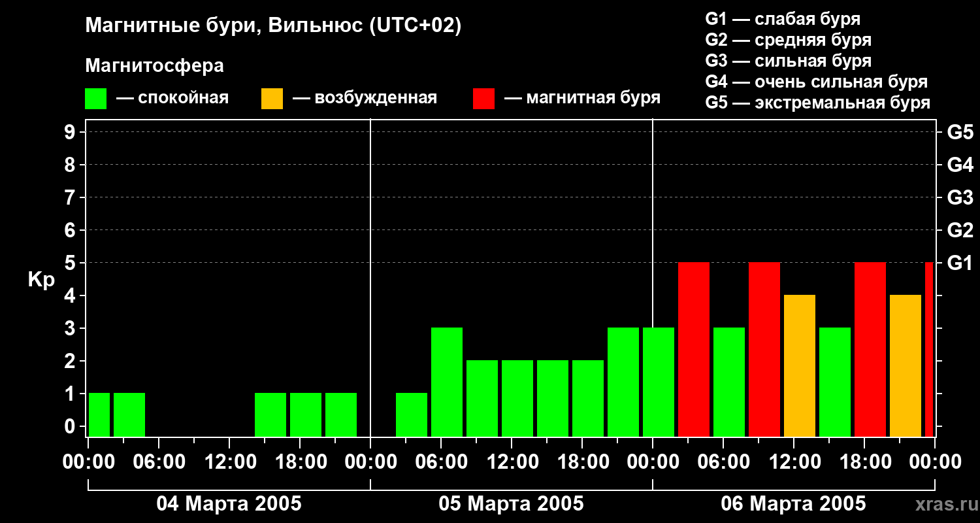This screenshot has height=523, width=980.
Task: Click the '06 Марта 2005' date label
Action: 793,504
